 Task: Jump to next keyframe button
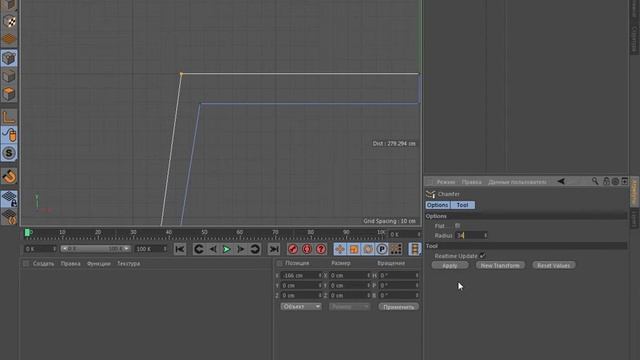pos(255,249)
